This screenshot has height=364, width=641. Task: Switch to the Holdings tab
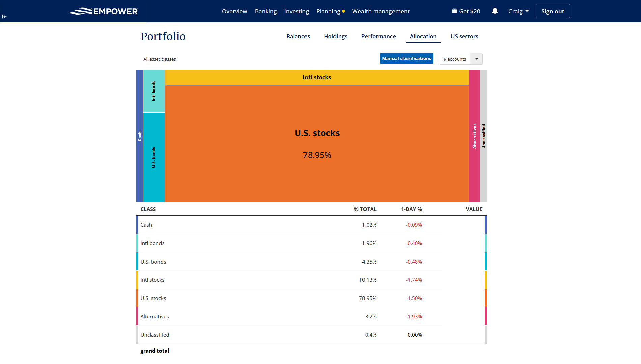pos(336,36)
